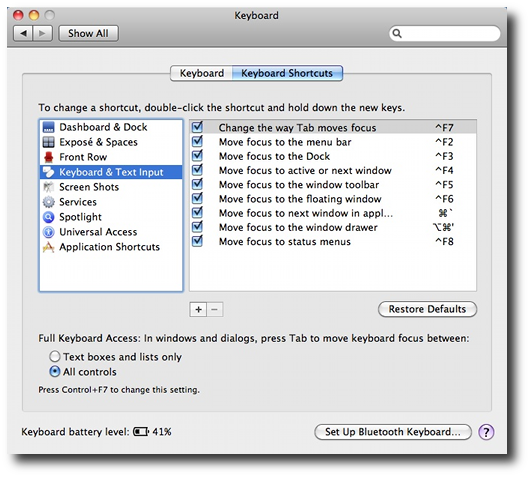
Task: Click the Command-backtick shortcut key
Action: coord(445,213)
